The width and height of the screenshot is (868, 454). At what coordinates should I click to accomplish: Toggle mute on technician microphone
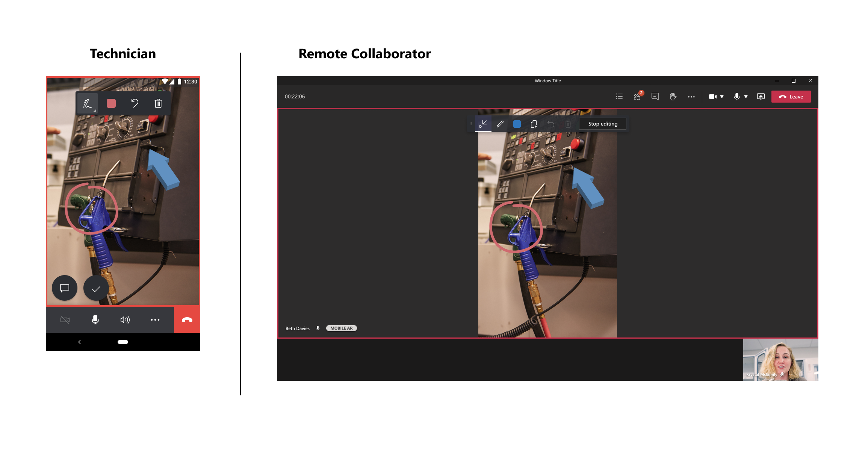pos(96,319)
